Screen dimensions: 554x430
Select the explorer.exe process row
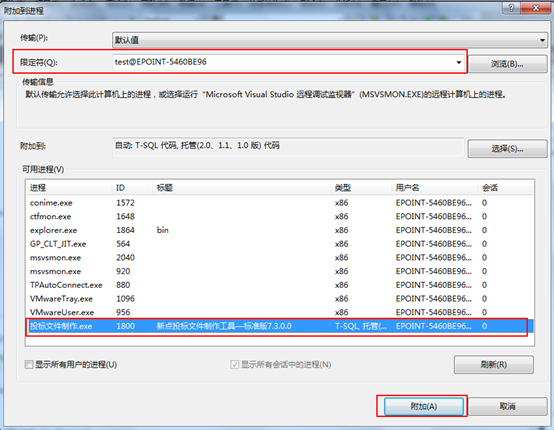[x=280, y=230]
